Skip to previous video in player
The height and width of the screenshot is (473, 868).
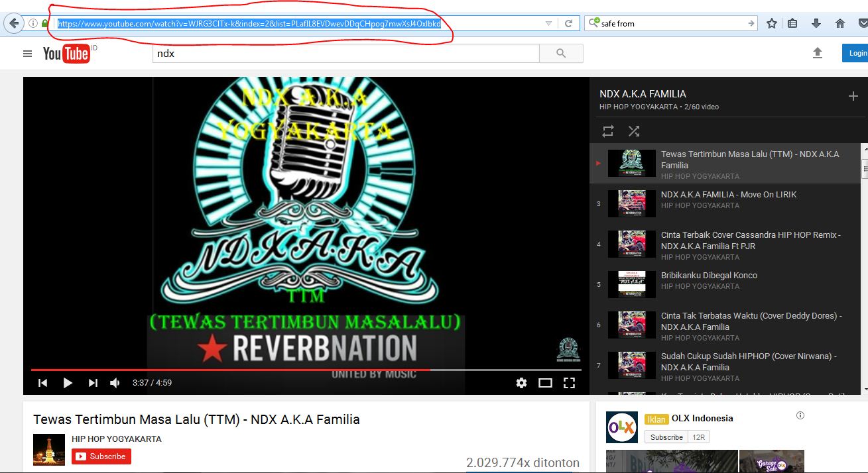pos(42,382)
